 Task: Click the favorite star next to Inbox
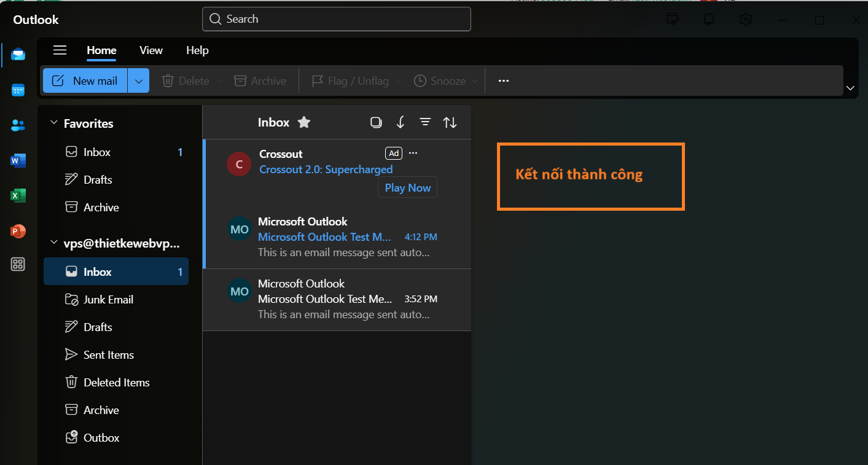click(x=303, y=122)
